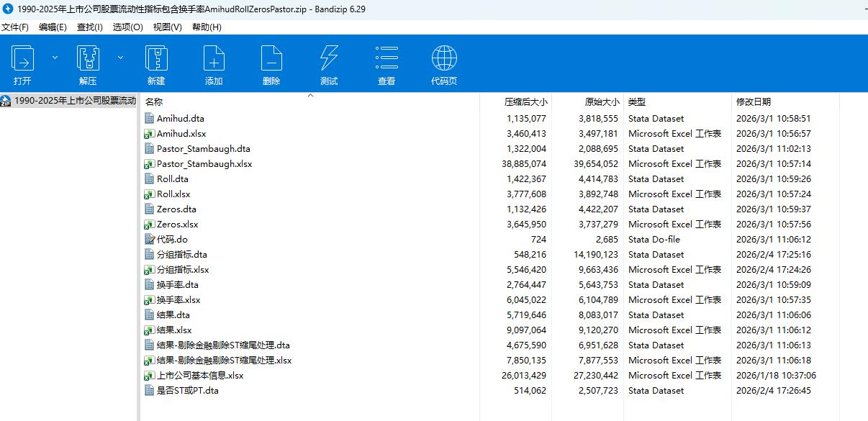Select the file name 上市公司基本信息.xlsx
Image resolution: width=868 pixels, height=421 pixels.
(200, 375)
